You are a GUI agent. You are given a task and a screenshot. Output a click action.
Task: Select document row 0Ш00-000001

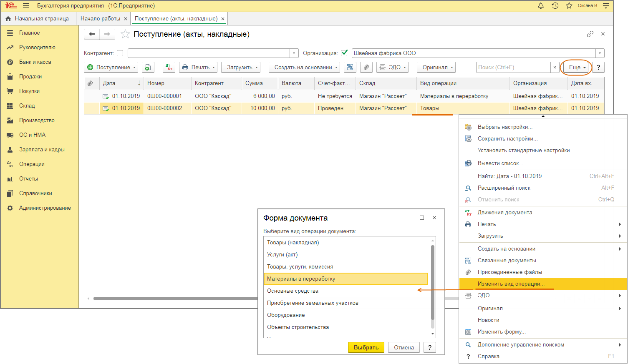coord(344,96)
